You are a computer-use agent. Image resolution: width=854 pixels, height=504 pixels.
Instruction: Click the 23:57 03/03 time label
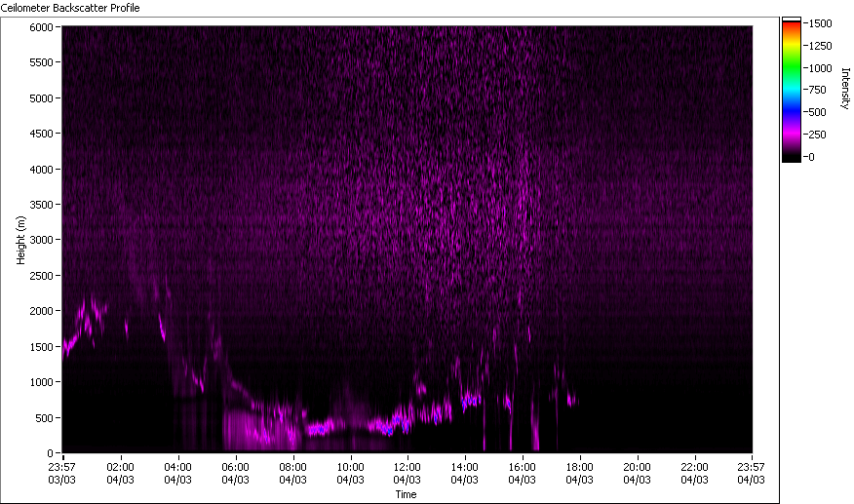pyautogui.click(x=61, y=474)
